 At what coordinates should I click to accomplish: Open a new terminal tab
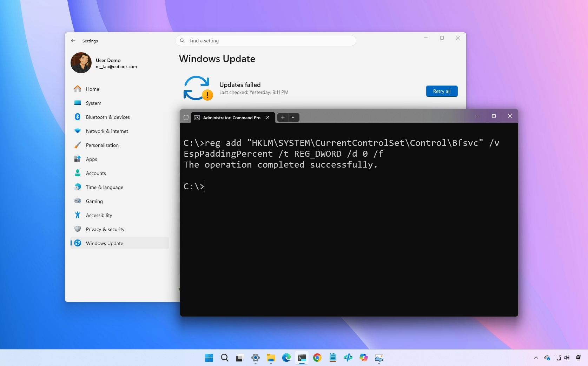click(x=283, y=117)
